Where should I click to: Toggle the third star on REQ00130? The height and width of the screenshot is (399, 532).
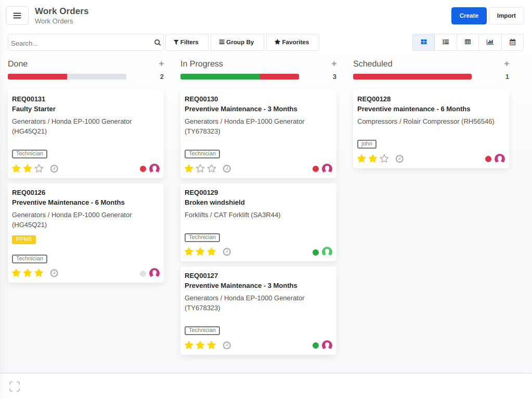212,168
